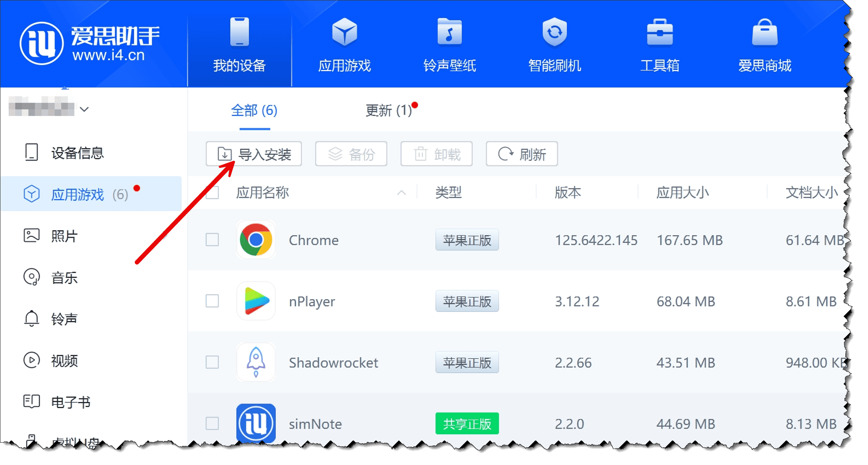Viewport: 868px width, 465px height.
Task: Click app size 44.69 MB
Action: coord(686,424)
